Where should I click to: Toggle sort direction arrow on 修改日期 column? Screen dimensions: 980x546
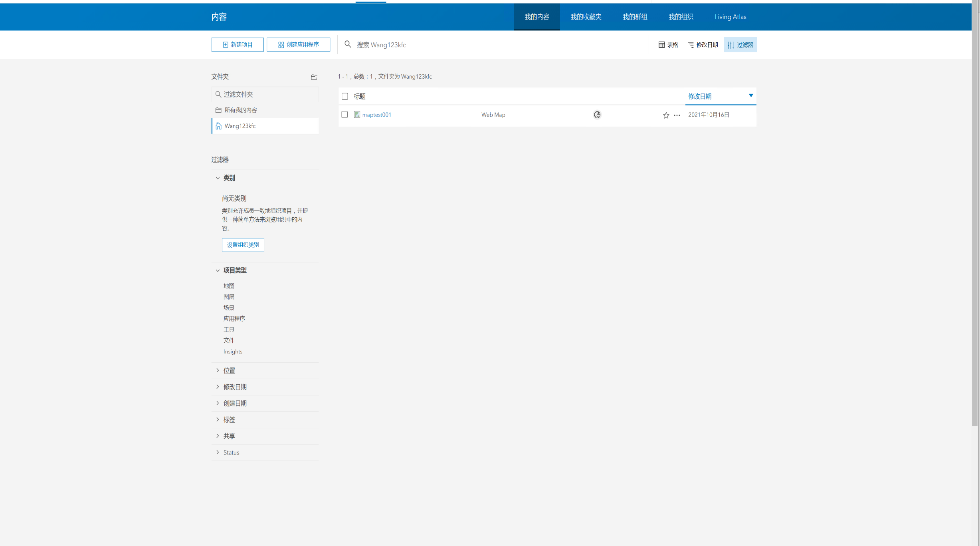[751, 95]
